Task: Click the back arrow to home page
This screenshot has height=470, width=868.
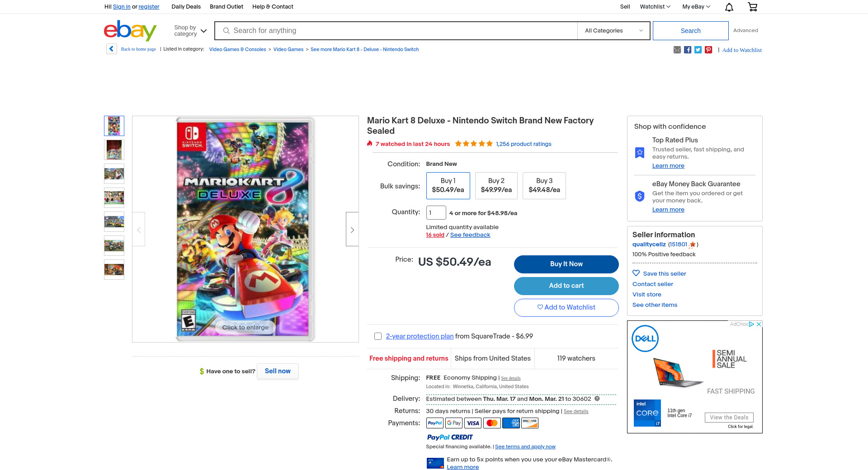Action: coord(112,49)
